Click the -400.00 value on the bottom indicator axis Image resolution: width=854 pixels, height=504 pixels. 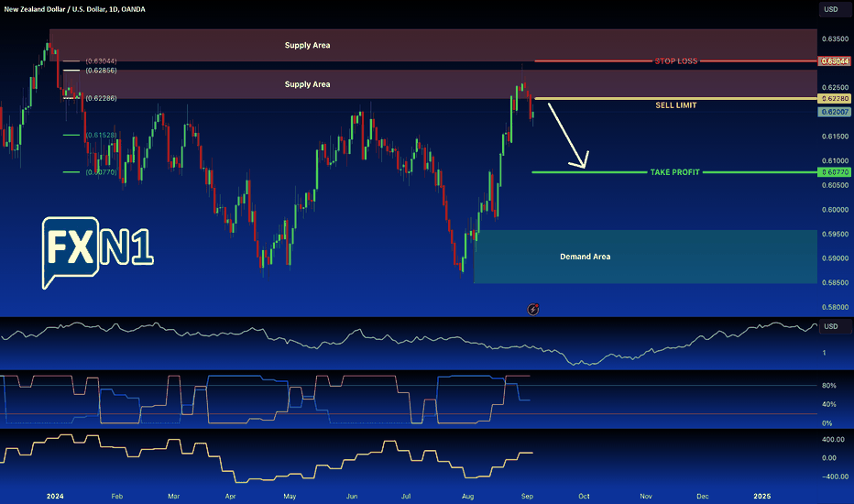coord(835,477)
